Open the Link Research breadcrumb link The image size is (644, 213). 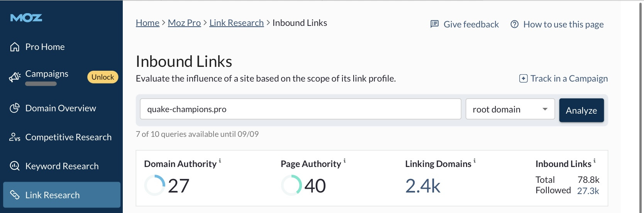pyautogui.click(x=237, y=23)
